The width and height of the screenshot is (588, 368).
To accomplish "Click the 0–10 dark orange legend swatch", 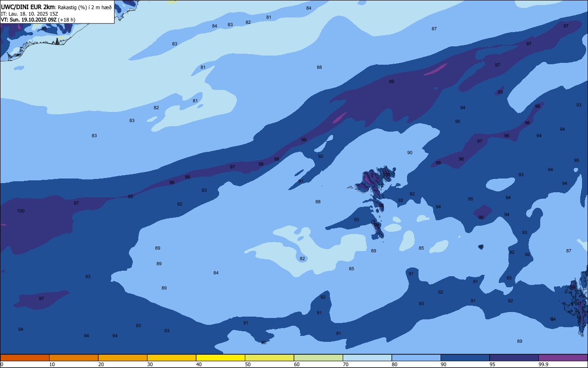I will click(25, 357).
